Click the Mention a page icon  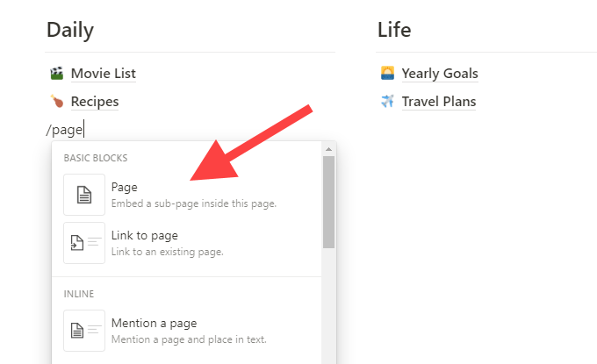click(84, 331)
